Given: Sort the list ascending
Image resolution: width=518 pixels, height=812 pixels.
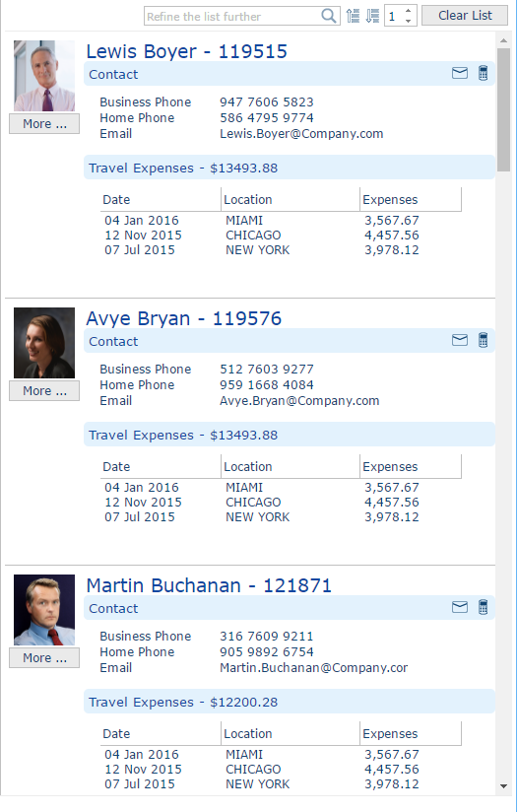Looking at the screenshot, I should coord(353,16).
